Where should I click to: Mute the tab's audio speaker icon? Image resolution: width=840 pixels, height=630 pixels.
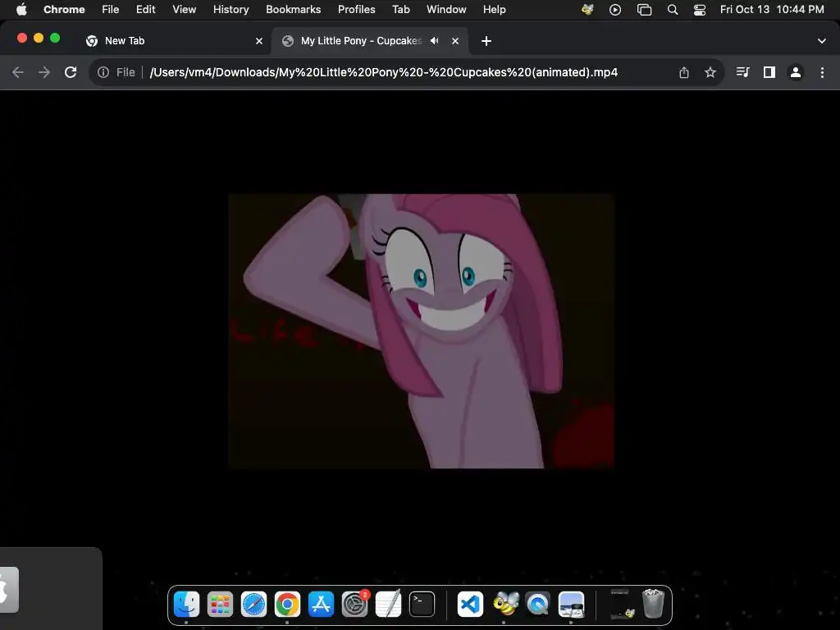[x=435, y=41]
